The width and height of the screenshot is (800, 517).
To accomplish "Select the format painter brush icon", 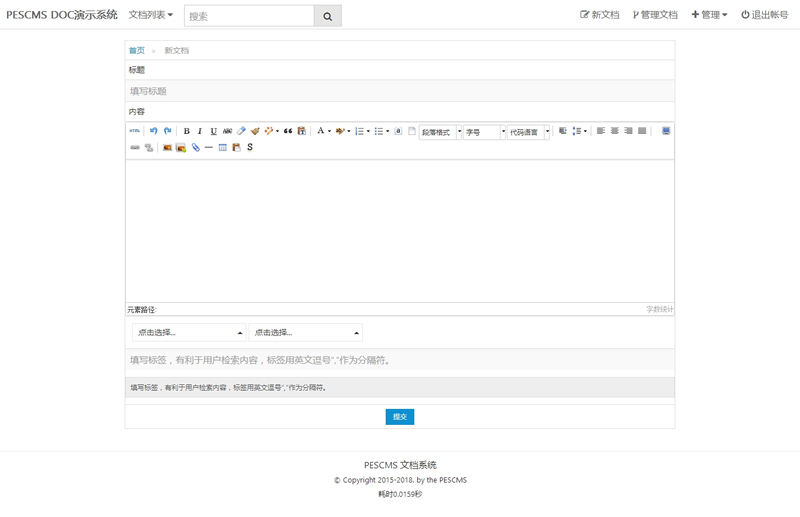I will 255,131.
